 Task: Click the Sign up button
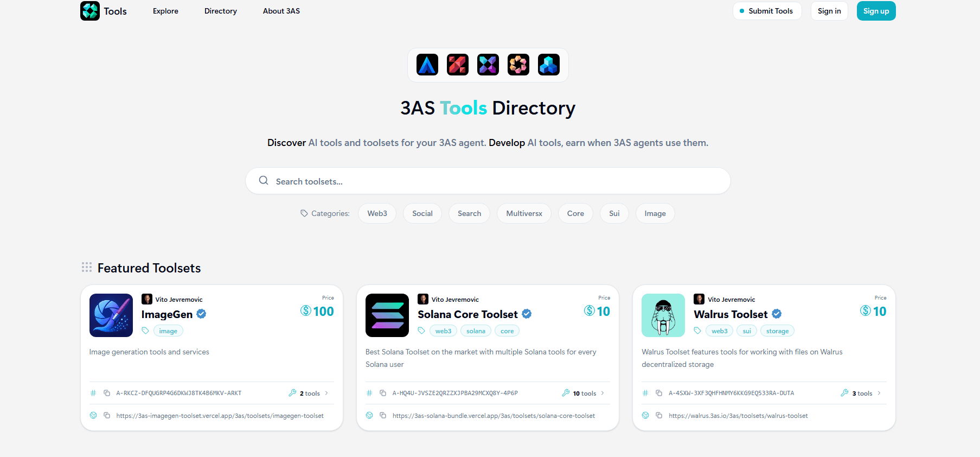[x=876, y=11]
